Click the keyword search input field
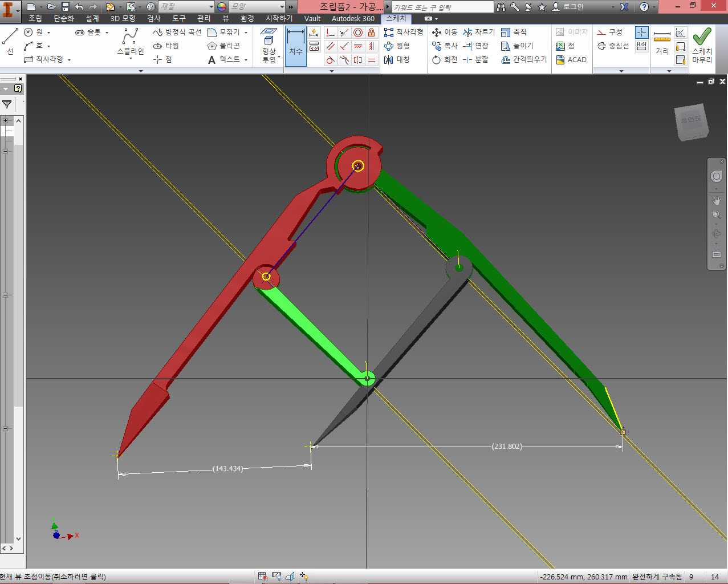The width and height of the screenshot is (728, 584). 442,7
